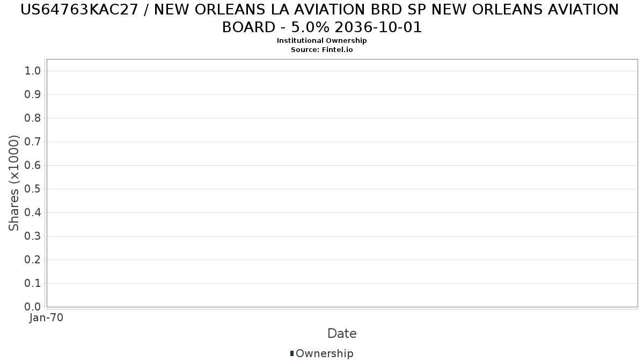The height and width of the screenshot is (362, 644).
Task: Click the Jan-70 x-axis label
Action: pyautogui.click(x=47, y=317)
